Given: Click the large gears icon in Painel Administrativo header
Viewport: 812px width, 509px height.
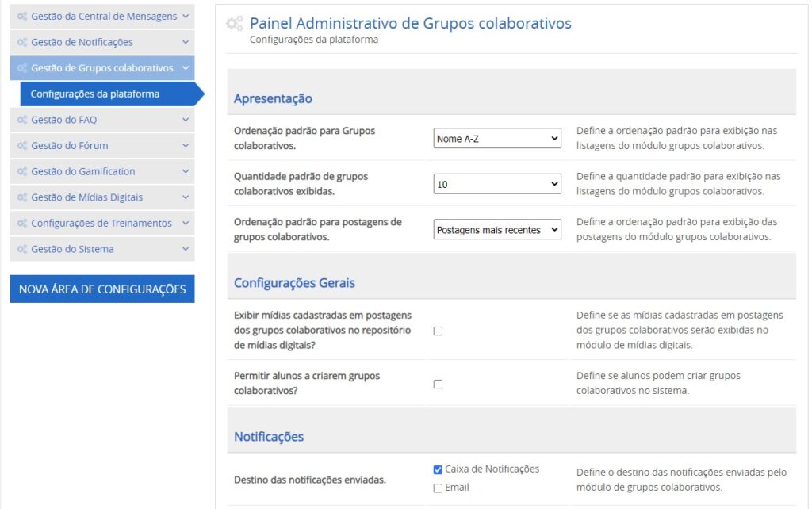Looking at the screenshot, I should [x=235, y=25].
